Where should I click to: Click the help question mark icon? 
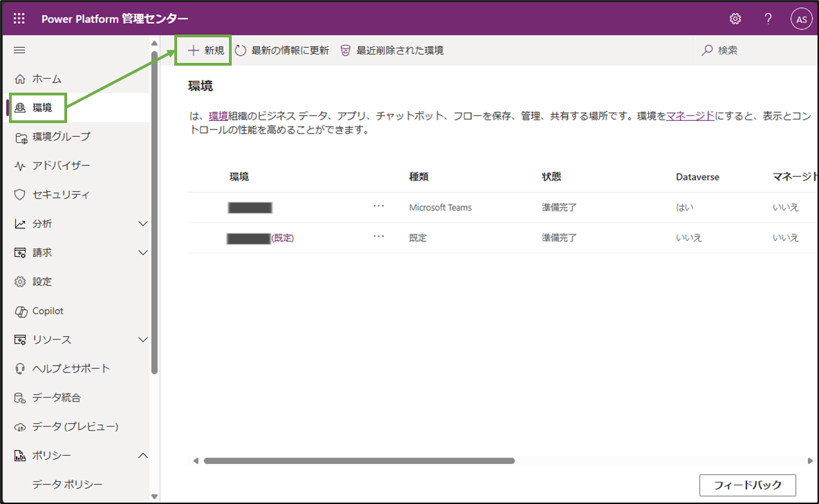[x=768, y=19]
